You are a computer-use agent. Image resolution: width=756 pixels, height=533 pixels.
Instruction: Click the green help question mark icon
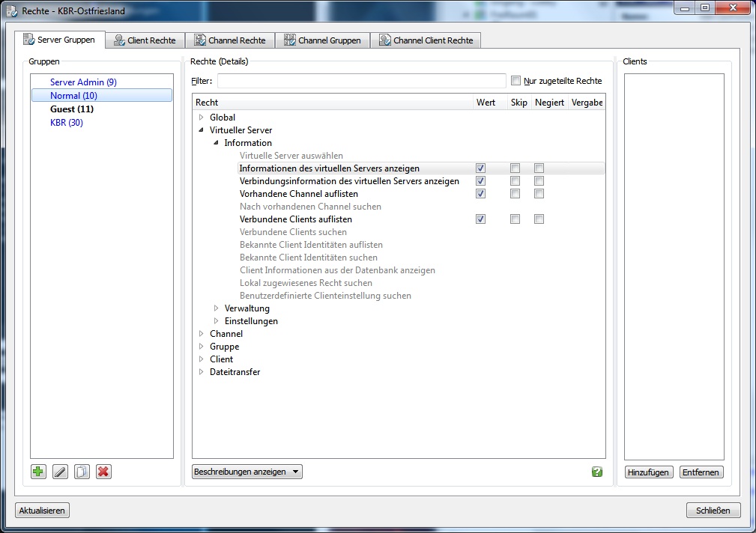(596, 472)
